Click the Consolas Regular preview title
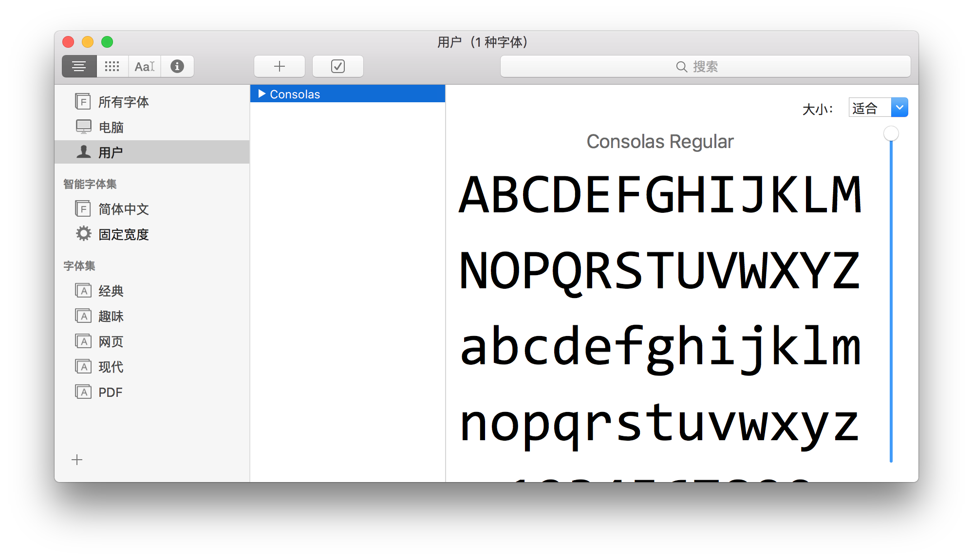Screen dimensions: 973x560 click(x=660, y=142)
